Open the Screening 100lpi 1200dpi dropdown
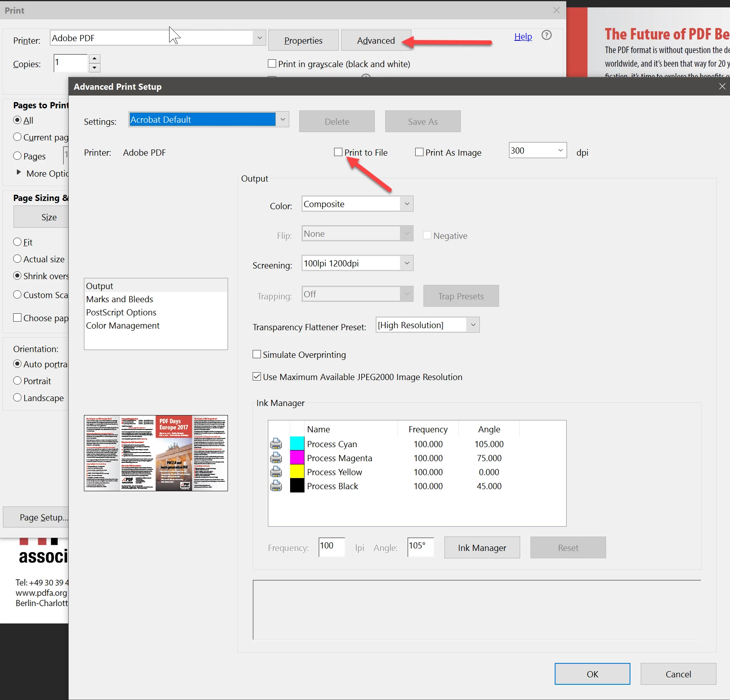This screenshot has width=730, height=700. click(357, 263)
